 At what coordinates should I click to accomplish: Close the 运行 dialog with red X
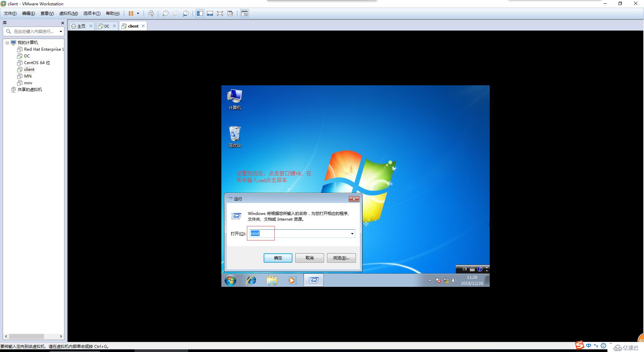click(x=354, y=199)
